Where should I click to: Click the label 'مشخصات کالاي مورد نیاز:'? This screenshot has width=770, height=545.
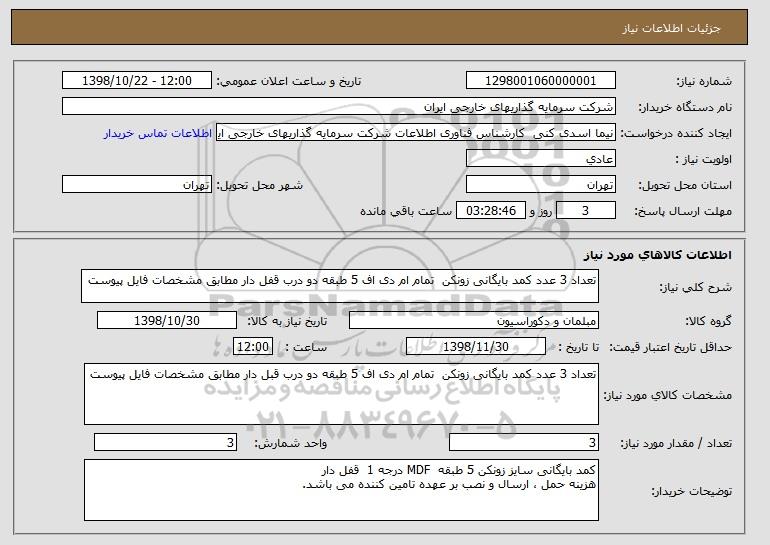pos(667,395)
